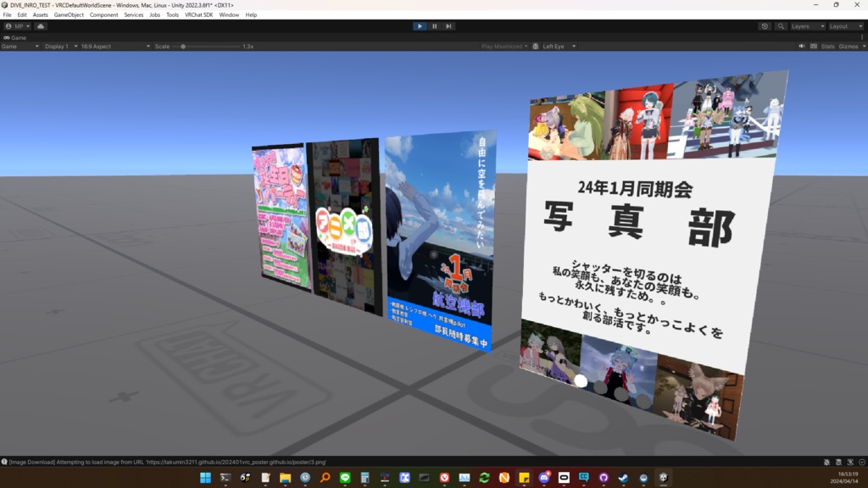Open the MP account dropdown
The height and width of the screenshot is (488, 868).
18,26
